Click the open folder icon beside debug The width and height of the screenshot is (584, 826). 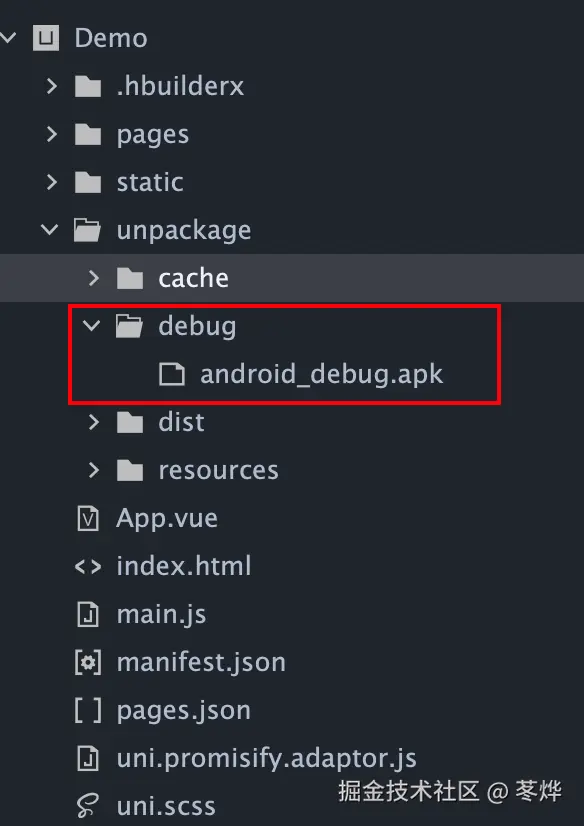tap(130, 327)
